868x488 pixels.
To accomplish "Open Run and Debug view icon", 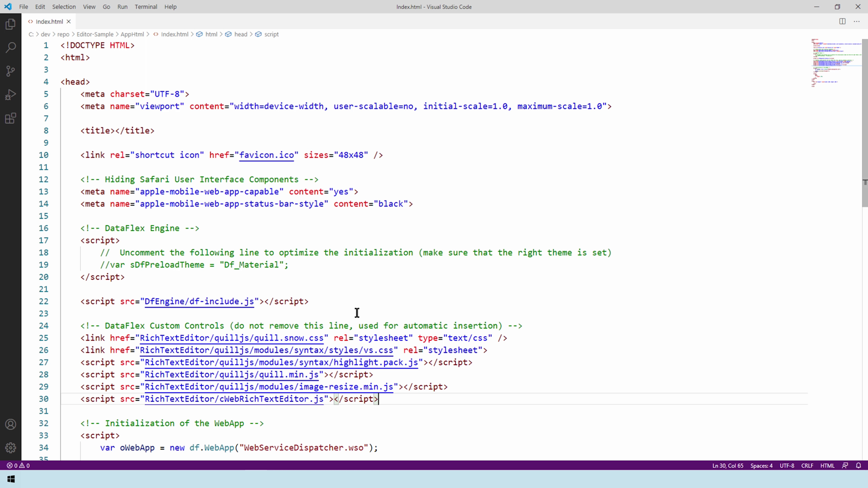I will 10,95.
